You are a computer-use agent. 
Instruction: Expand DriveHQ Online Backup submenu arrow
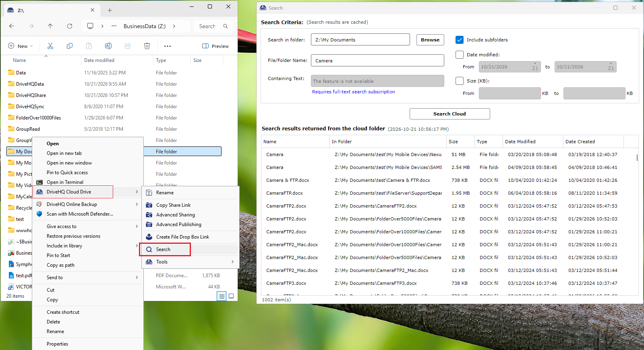[x=137, y=204]
